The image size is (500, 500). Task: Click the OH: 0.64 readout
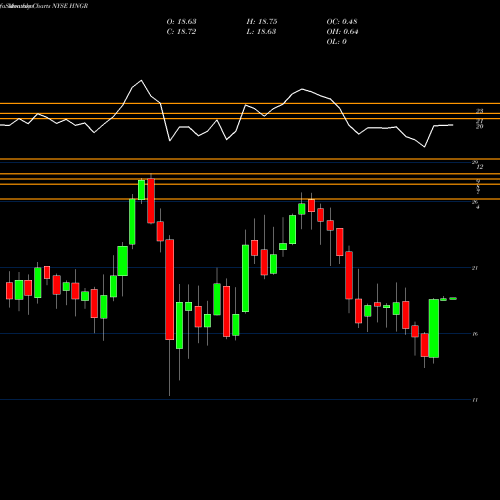tap(342, 32)
